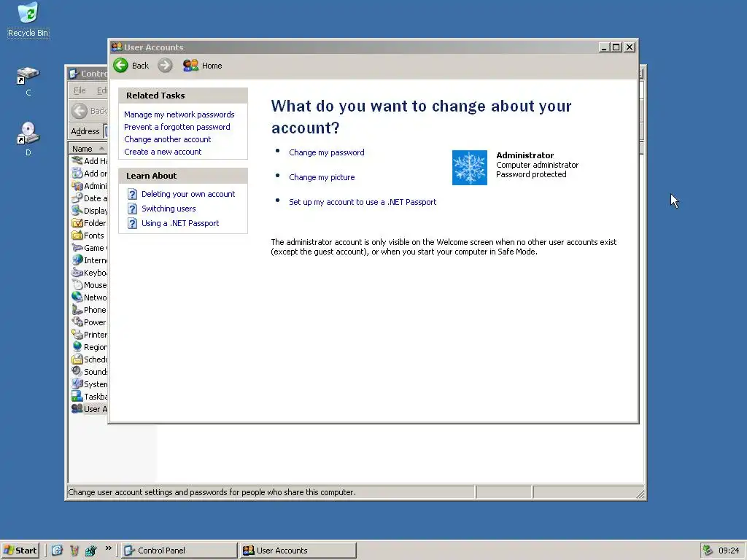The height and width of the screenshot is (560, 747).
Task: Select Game Controllers icon in Control Panel
Action: tap(77, 248)
